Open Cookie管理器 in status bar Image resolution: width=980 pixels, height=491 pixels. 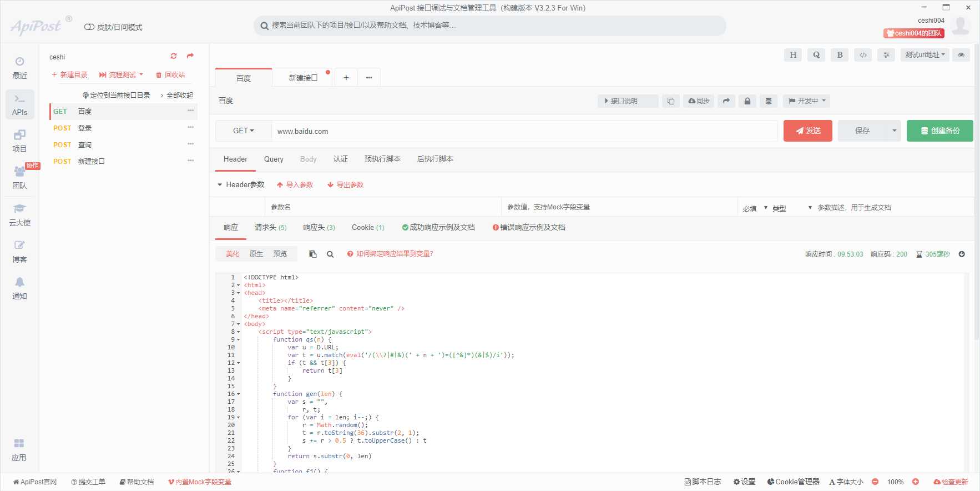tap(793, 482)
